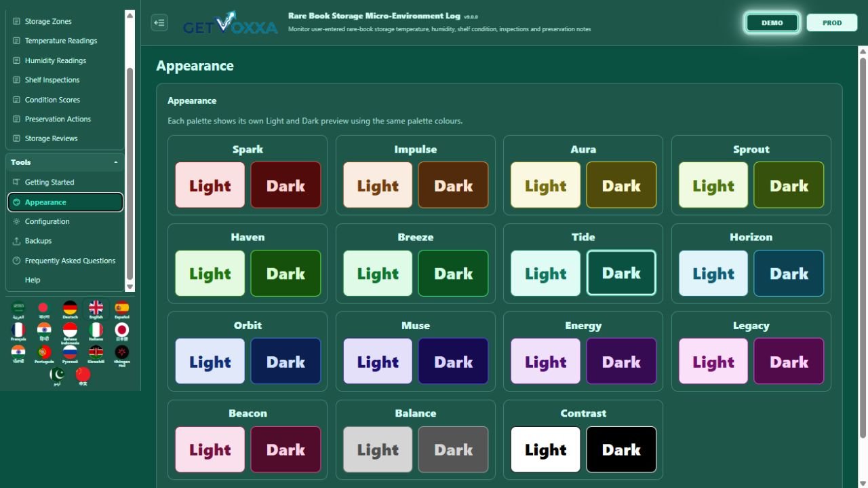This screenshot has height=488, width=868.
Task: Apply the Beacon Dark theme
Action: pyautogui.click(x=285, y=449)
